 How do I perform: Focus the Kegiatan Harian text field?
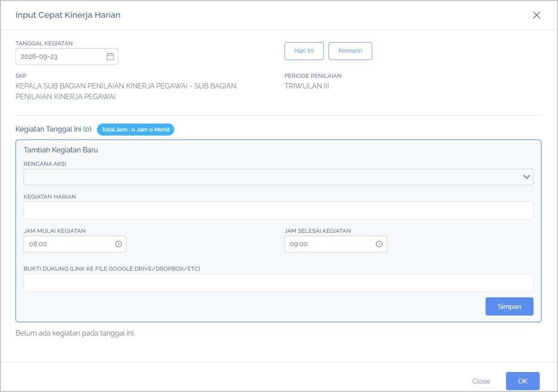pos(278,210)
